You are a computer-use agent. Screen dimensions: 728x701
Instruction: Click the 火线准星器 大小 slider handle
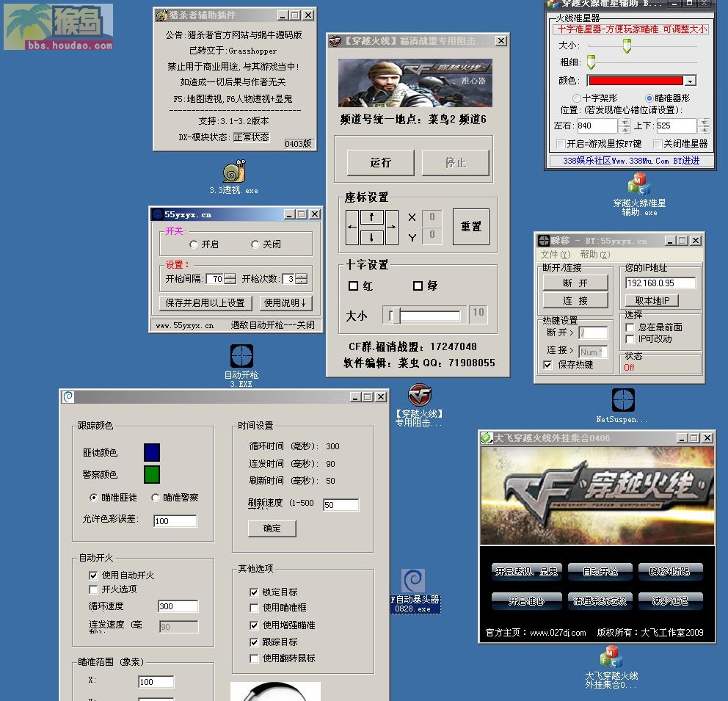click(627, 46)
